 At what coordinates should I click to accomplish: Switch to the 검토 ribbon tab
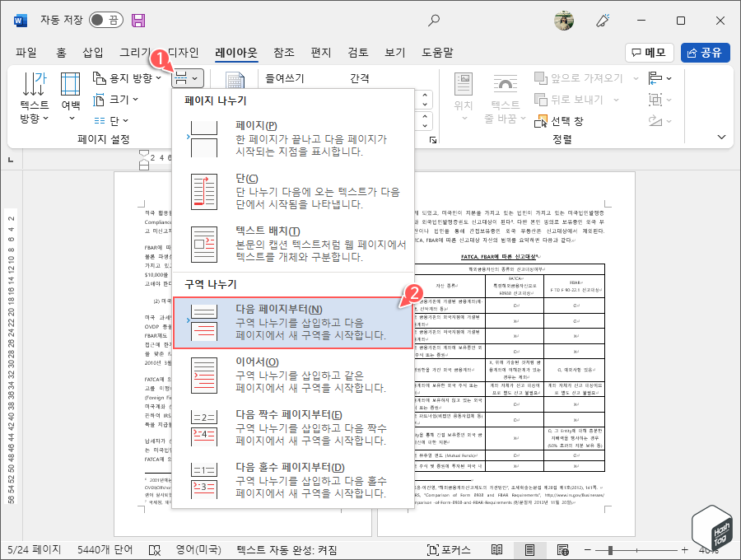point(356,51)
